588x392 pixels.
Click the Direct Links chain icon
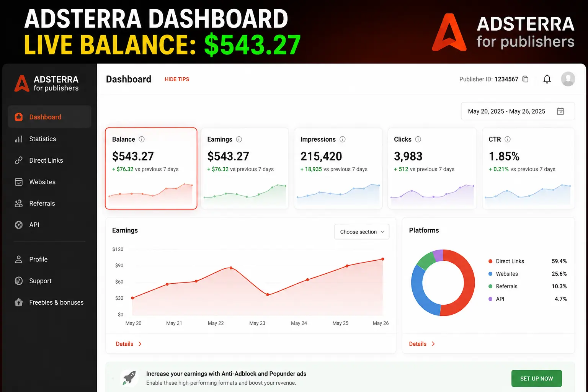click(18, 160)
